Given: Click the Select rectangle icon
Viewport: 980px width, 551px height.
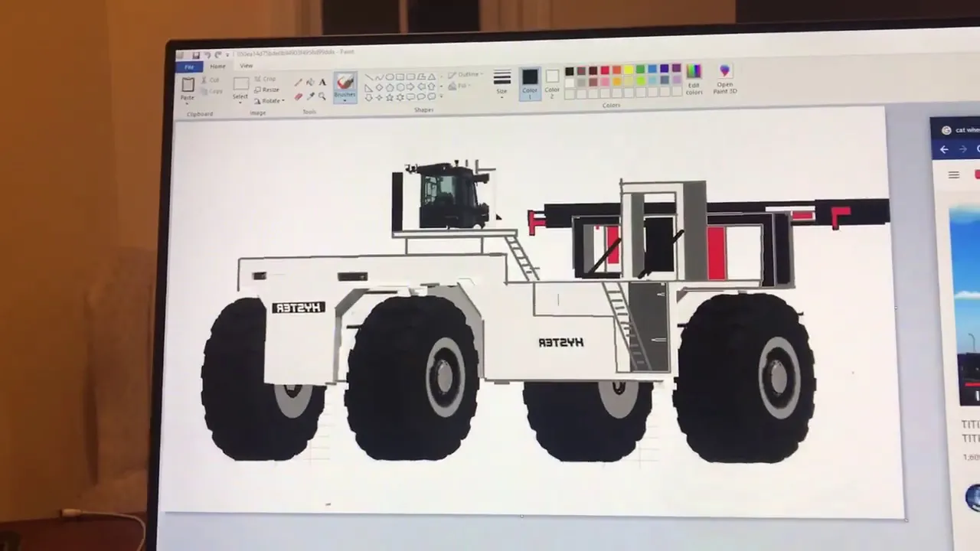Looking at the screenshot, I should click(x=241, y=83).
